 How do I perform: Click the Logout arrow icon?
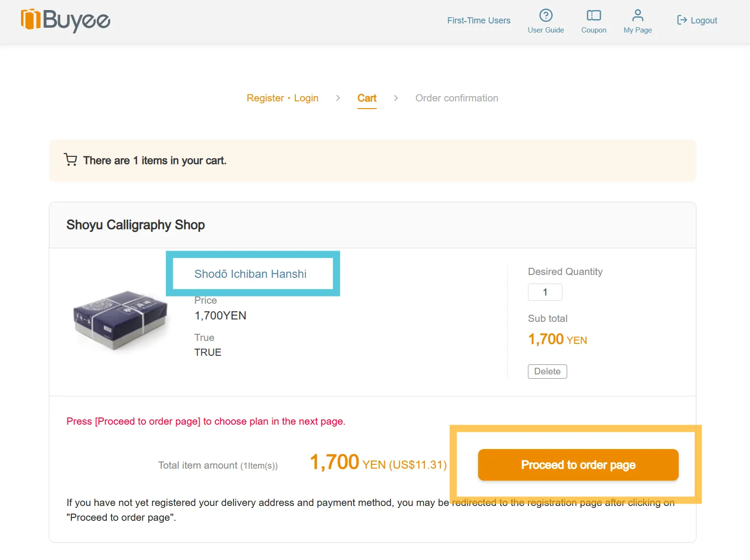pos(682,20)
